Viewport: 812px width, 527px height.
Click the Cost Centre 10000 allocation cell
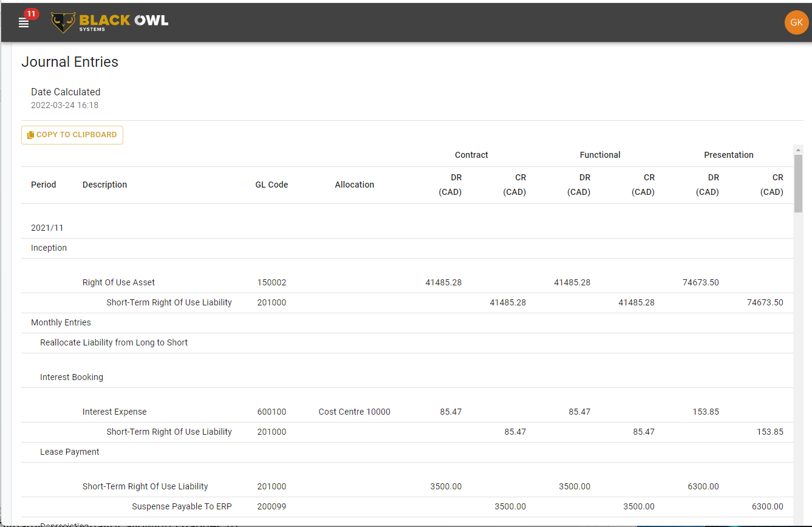pos(354,412)
